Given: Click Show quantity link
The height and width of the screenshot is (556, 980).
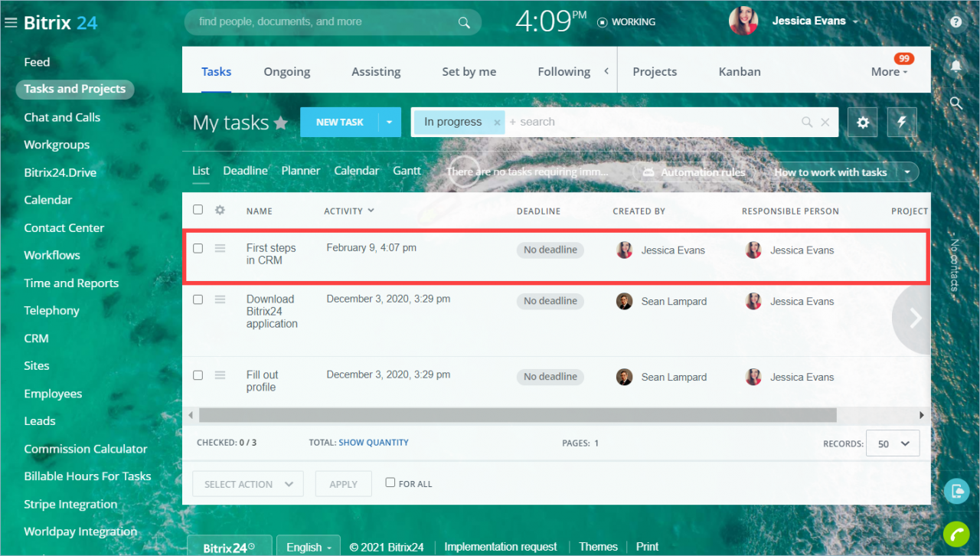Looking at the screenshot, I should coord(374,443).
